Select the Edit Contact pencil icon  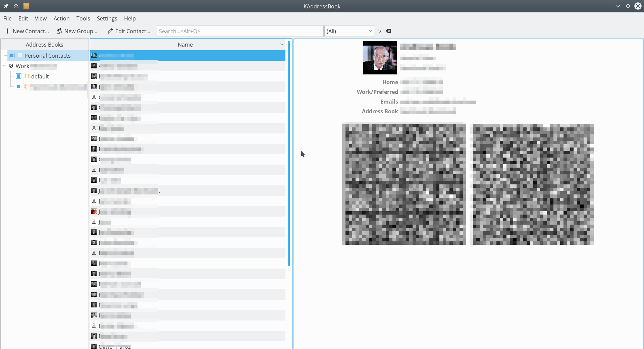coord(111,31)
